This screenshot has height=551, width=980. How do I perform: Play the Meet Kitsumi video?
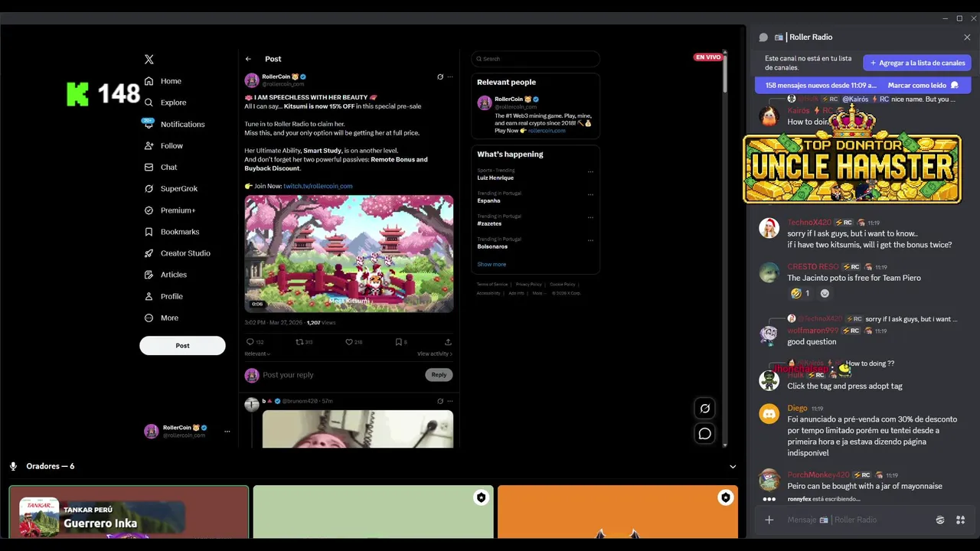(x=349, y=253)
